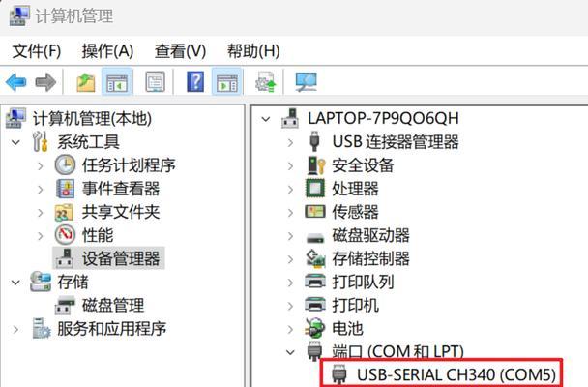588x387 pixels.
Task: Toggle the Show/Hide Action Pane icon
Action: (x=227, y=81)
